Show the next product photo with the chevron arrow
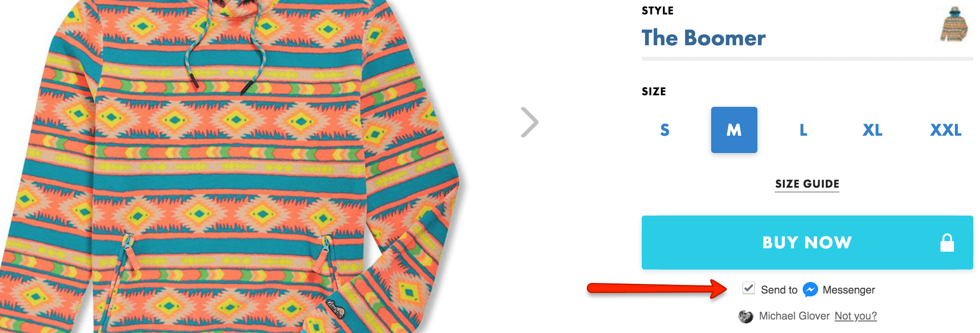This screenshot has height=333, width=980. pos(530,122)
